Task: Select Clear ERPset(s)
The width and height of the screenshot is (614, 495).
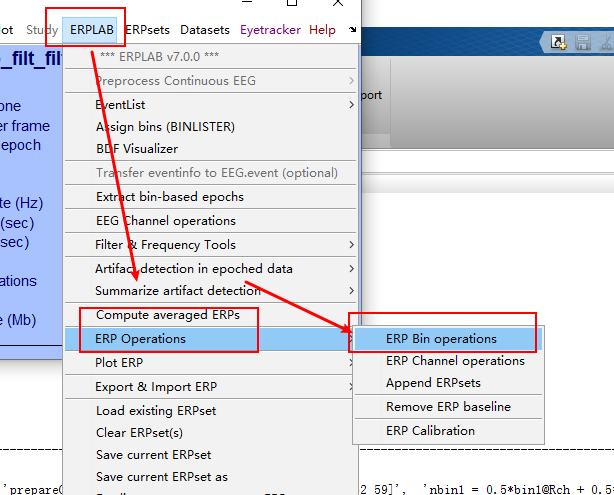Action: click(x=211, y=433)
